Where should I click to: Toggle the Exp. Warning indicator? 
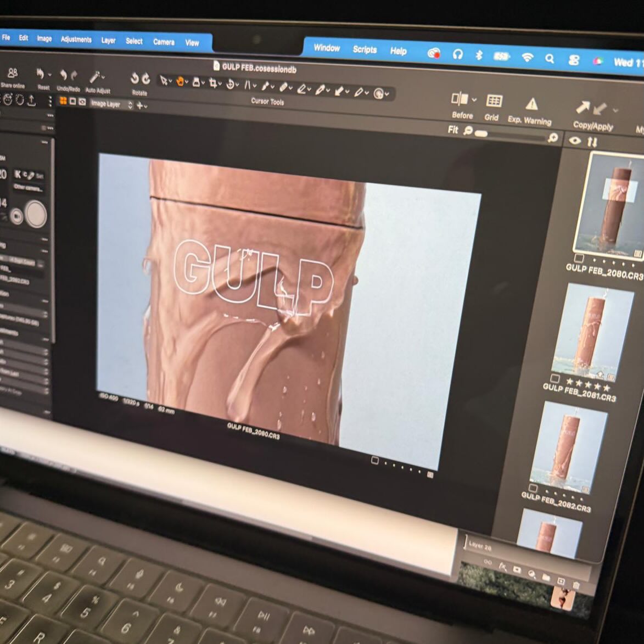coord(531,104)
